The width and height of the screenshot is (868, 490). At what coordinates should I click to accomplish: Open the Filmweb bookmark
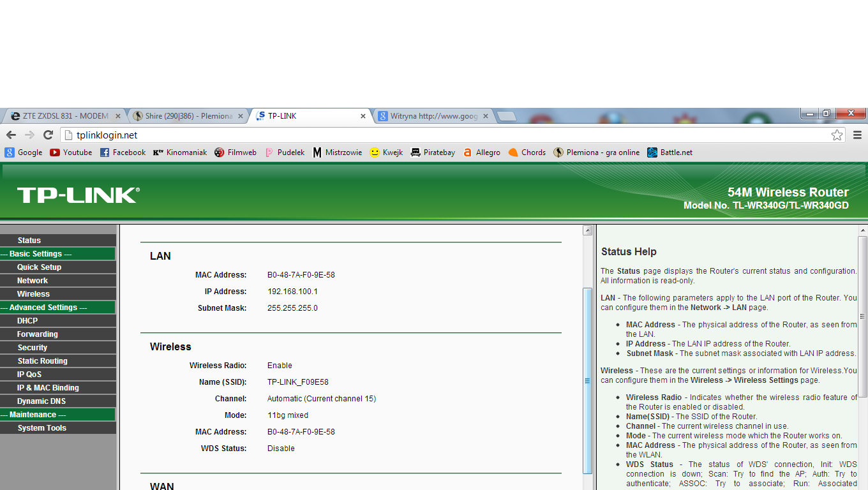236,152
